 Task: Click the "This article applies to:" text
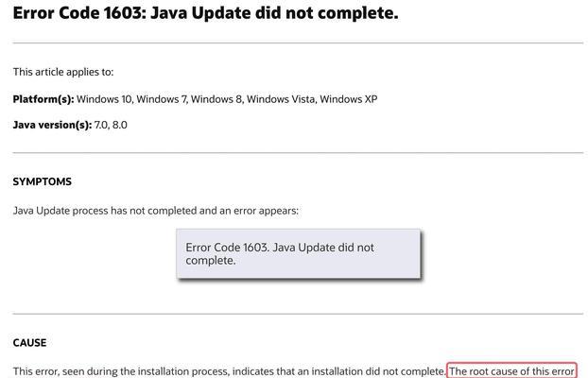click(63, 72)
